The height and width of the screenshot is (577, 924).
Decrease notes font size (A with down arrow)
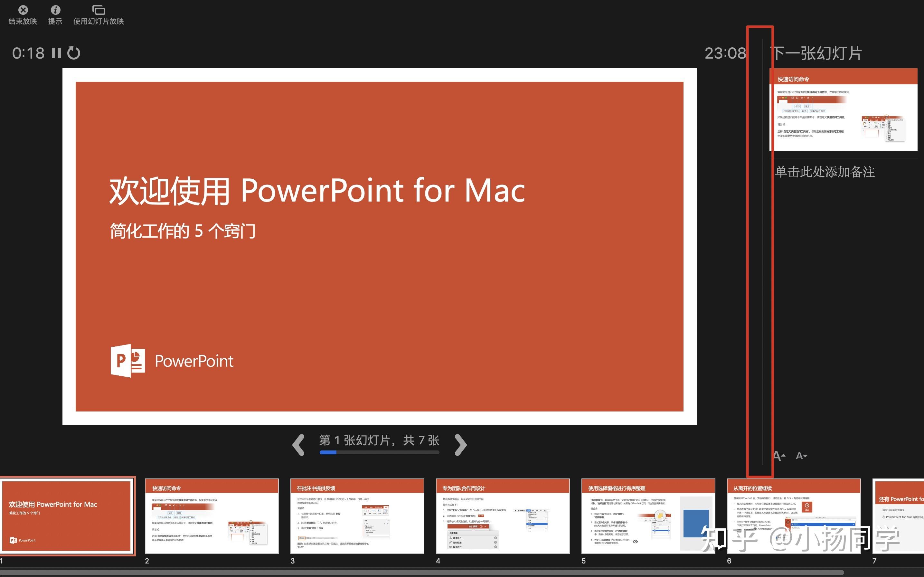802,456
